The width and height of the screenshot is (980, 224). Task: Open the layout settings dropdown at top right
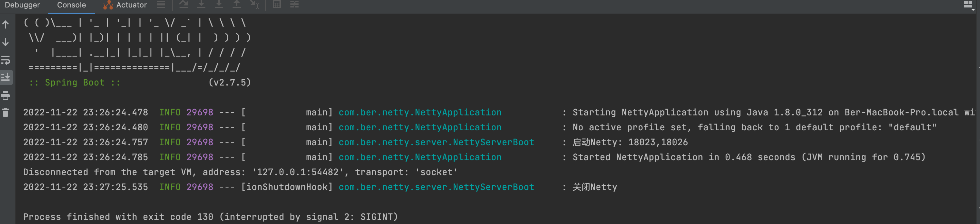tap(968, 5)
